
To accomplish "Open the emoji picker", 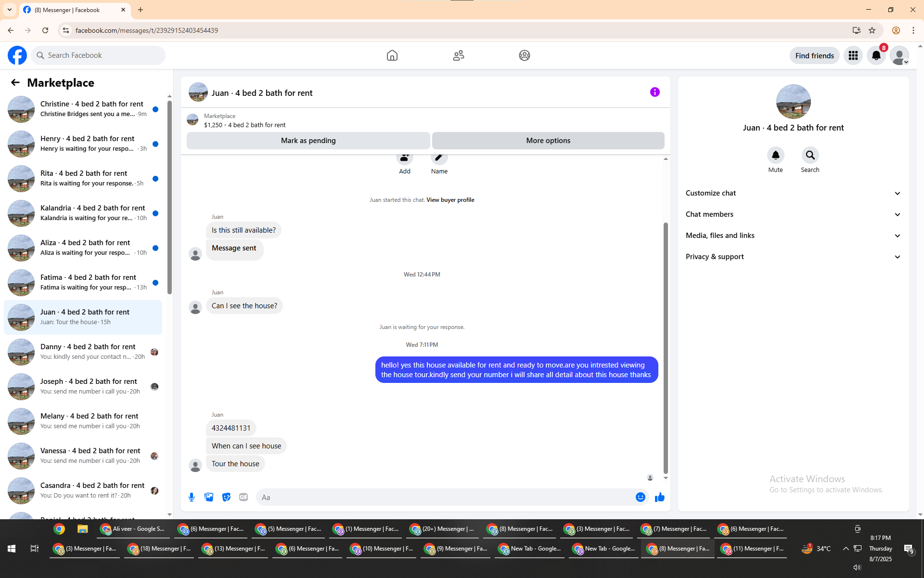I will tap(641, 497).
